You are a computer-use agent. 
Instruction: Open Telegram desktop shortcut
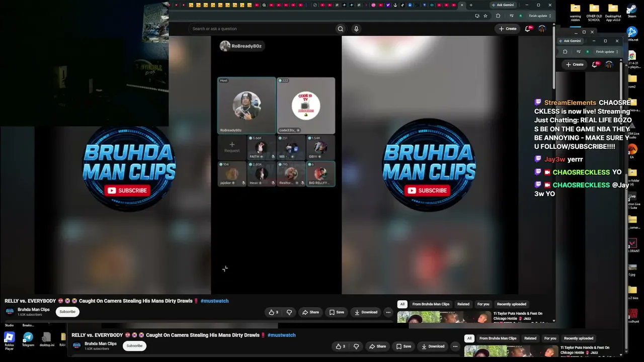tap(28, 339)
